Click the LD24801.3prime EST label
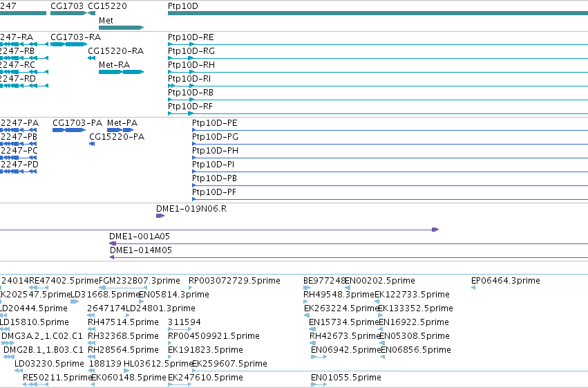The width and height of the screenshot is (588, 388). click(160, 308)
